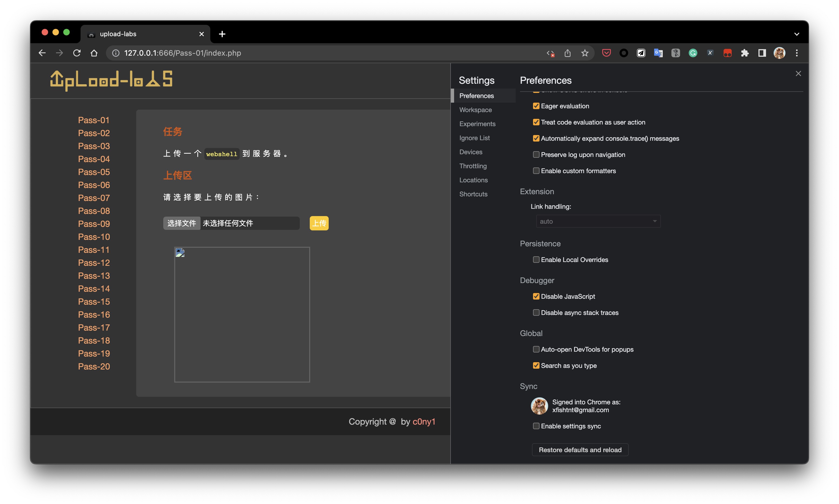Click the home icon in the toolbar
The image size is (839, 504).
tap(94, 53)
